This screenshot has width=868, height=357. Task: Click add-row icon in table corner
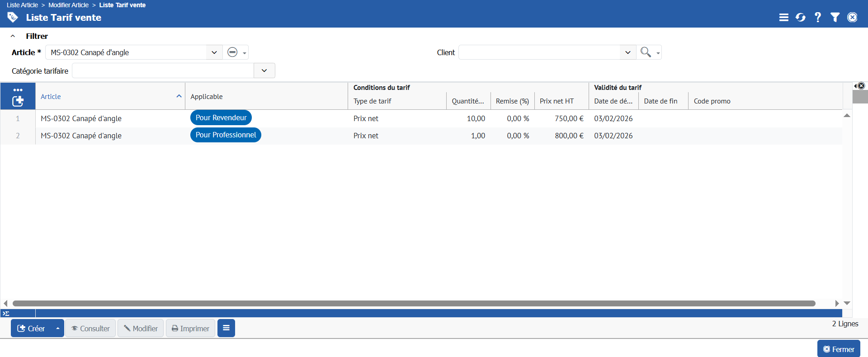(x=18, y=101)
